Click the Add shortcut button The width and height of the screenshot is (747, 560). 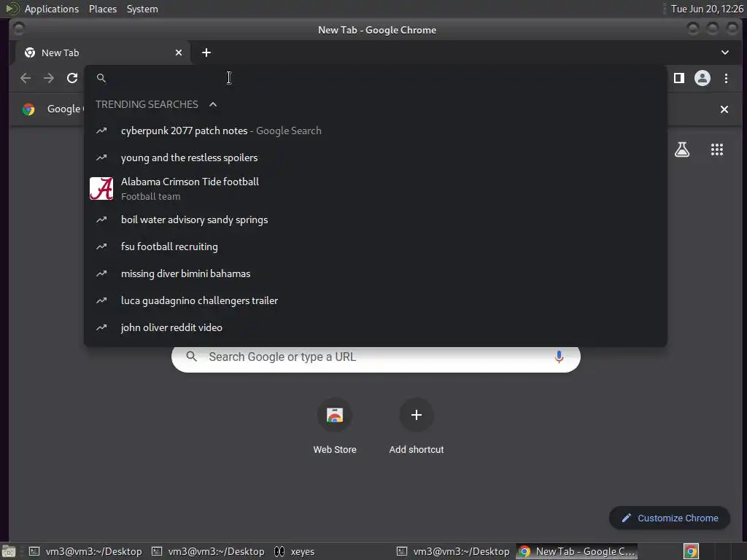click(417, 426)
